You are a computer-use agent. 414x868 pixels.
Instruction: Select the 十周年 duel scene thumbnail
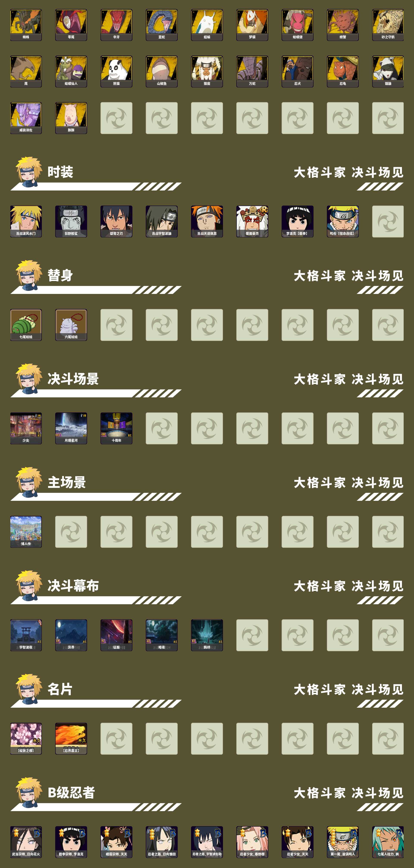(116, 428)
